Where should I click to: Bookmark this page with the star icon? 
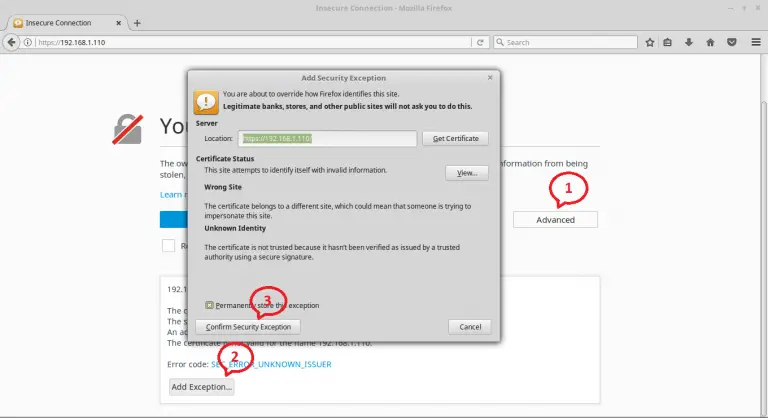click(651, 43)
